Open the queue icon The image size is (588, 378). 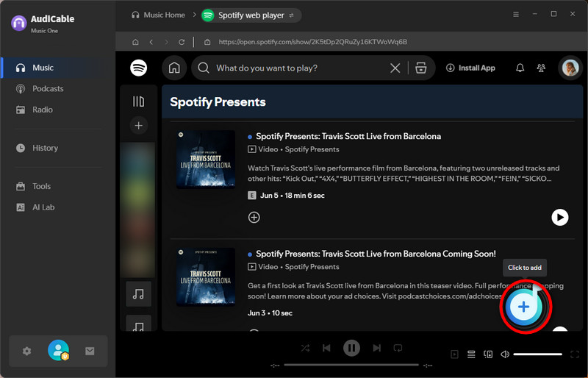[x=471, y=354]
